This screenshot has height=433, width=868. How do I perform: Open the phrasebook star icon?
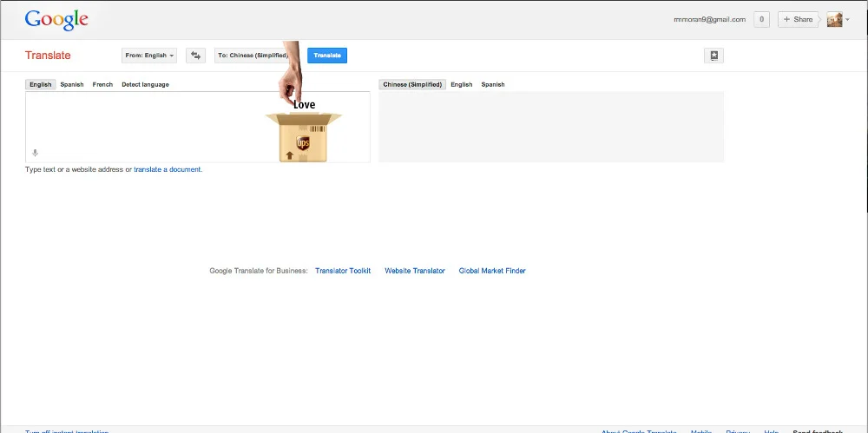[713, 56]
